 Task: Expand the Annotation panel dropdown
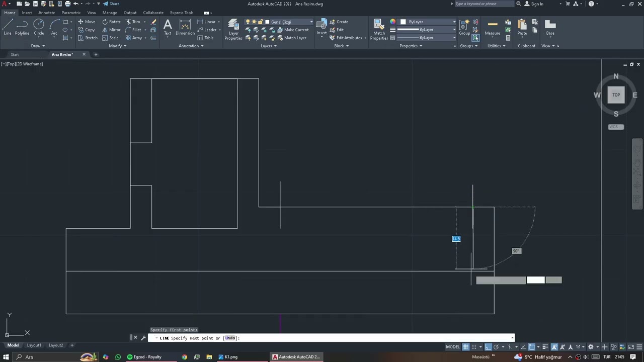point(191,46)
